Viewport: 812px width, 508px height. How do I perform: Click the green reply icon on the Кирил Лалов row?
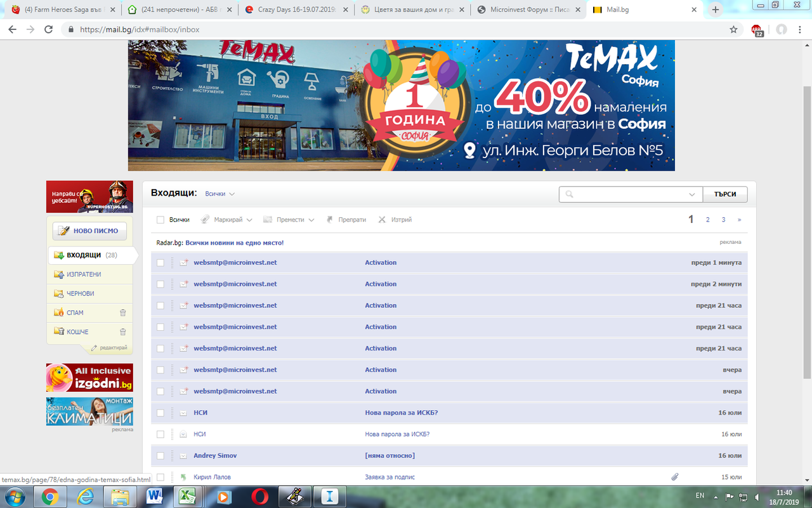[x=183, y=477]
